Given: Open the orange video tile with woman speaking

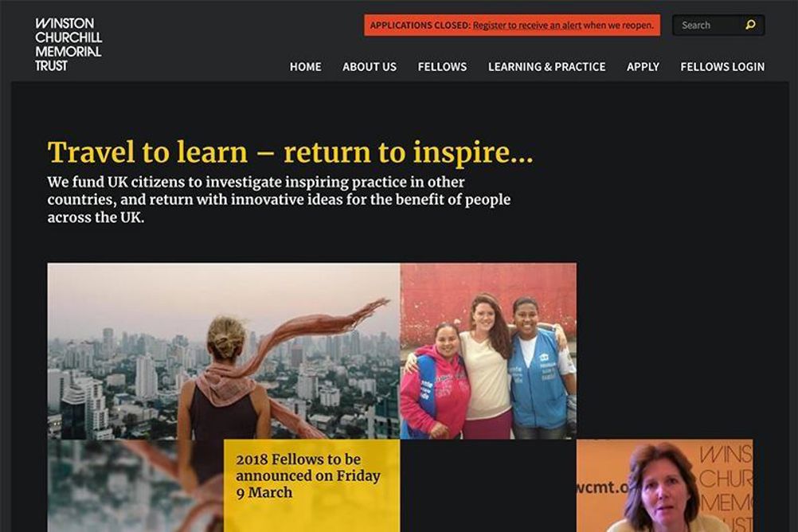Looking at the screenshot, I should point(665,486).
